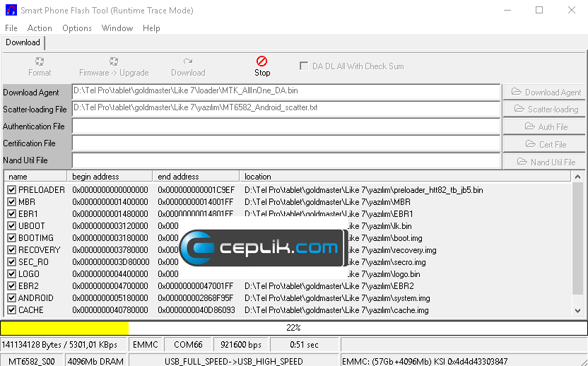
Task: Click the Download toolbar icon
Action: point(188,62)
